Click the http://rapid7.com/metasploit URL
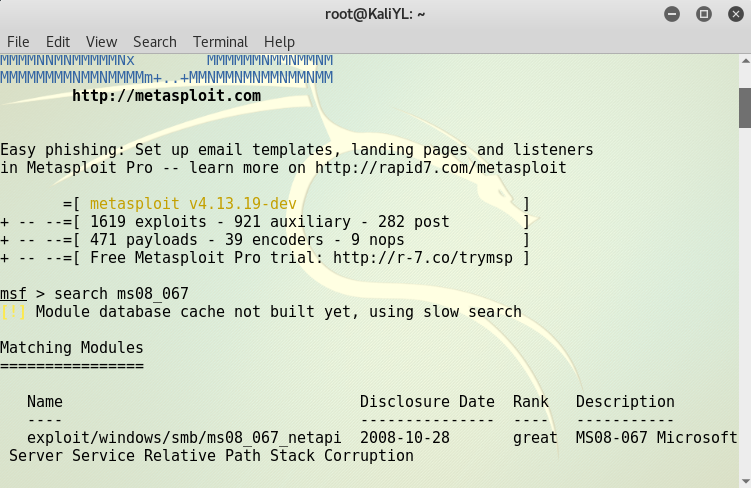This screenshot has height=488, width=751. pos(441,168)
